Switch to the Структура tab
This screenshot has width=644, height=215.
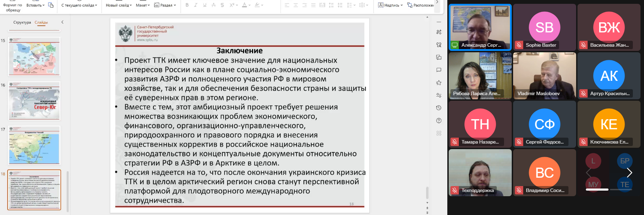[x=22, y=22]
